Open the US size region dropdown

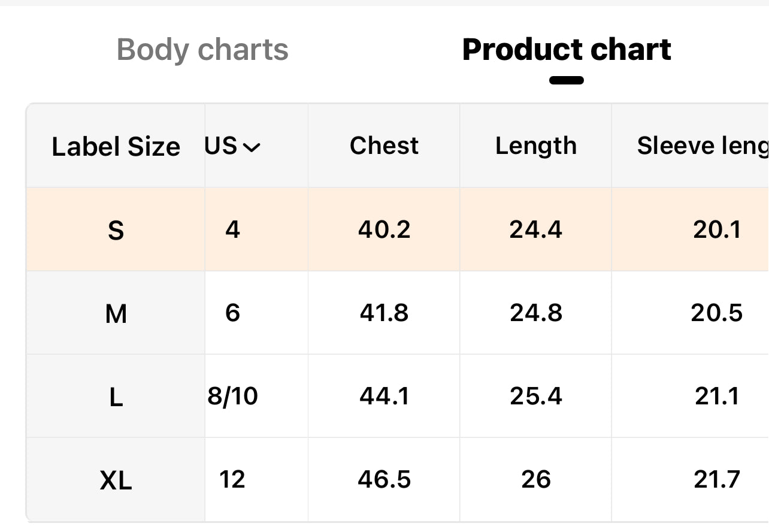tap(232, 146)
